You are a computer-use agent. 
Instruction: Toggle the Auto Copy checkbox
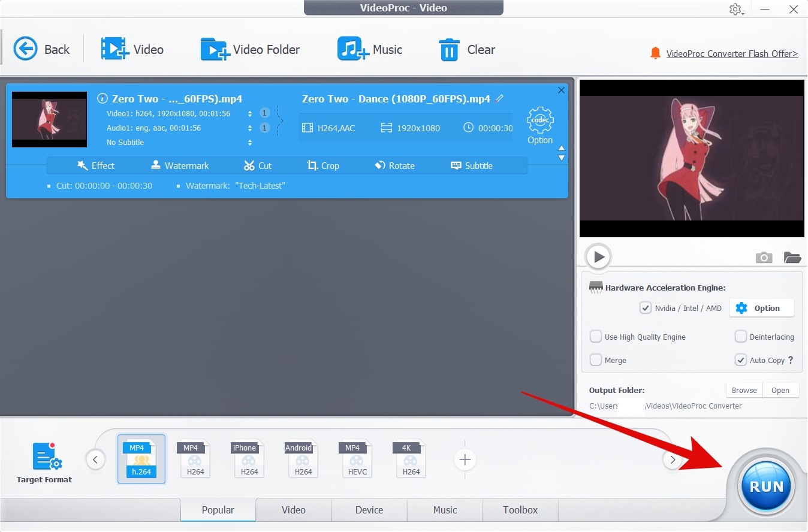741,360
